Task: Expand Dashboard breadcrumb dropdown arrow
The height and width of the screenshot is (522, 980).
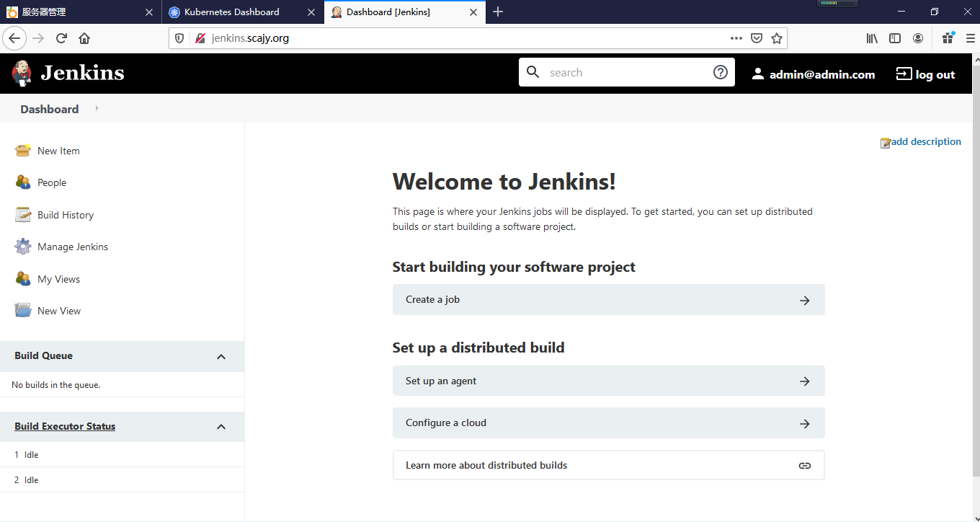Action: pos(97,109)
